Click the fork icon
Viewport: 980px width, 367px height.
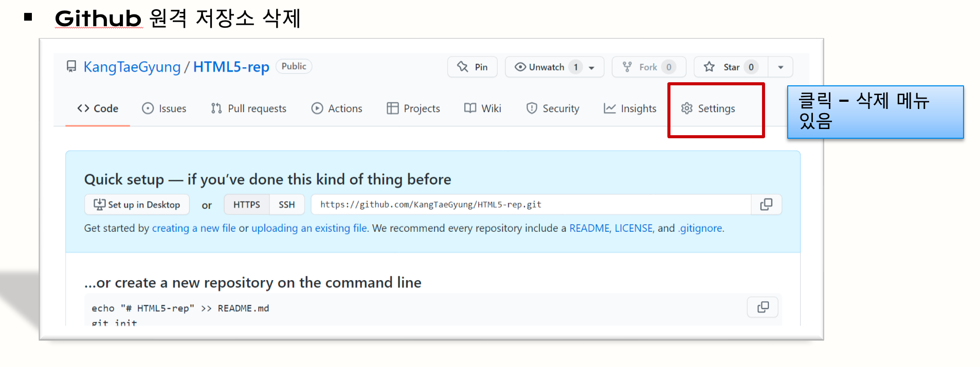[627, 67]
